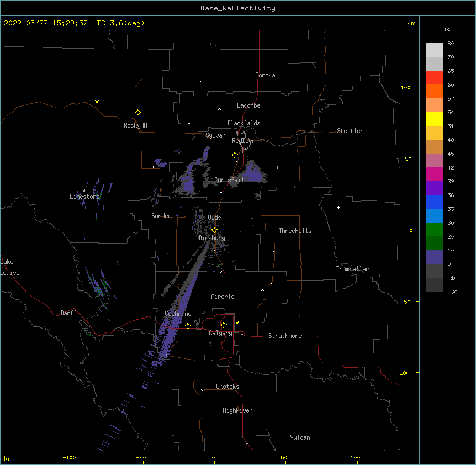The image size is (476, 465).
Task: Click the yellow V marker northeast of Calgary
Action: 237,323
